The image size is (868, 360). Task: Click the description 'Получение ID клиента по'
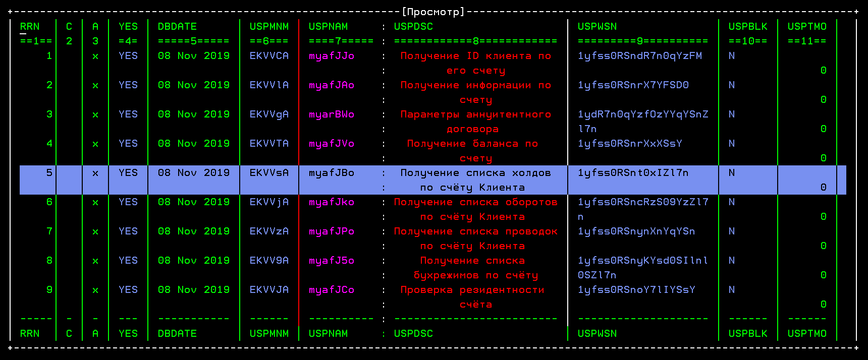point(476,56)
